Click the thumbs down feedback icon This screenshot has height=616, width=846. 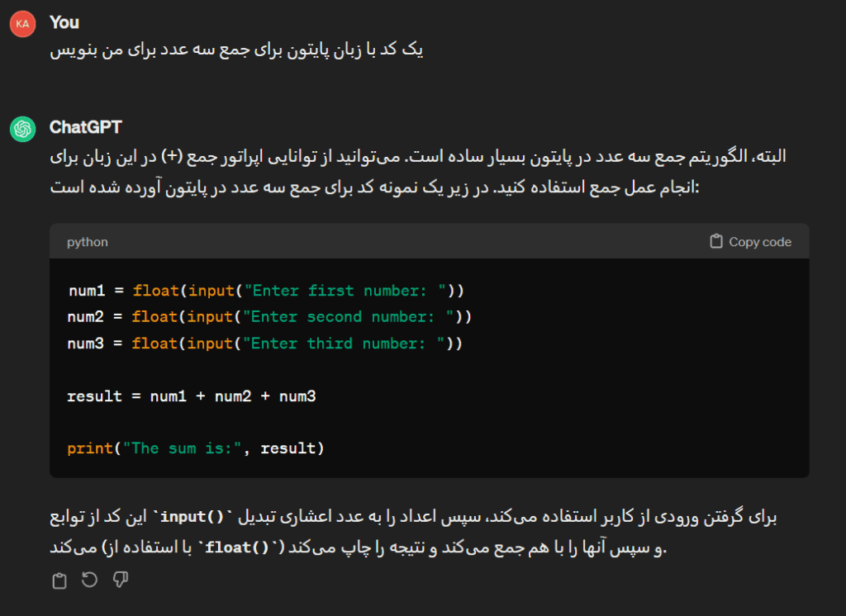pyautogui.click(x=120, y=580)
